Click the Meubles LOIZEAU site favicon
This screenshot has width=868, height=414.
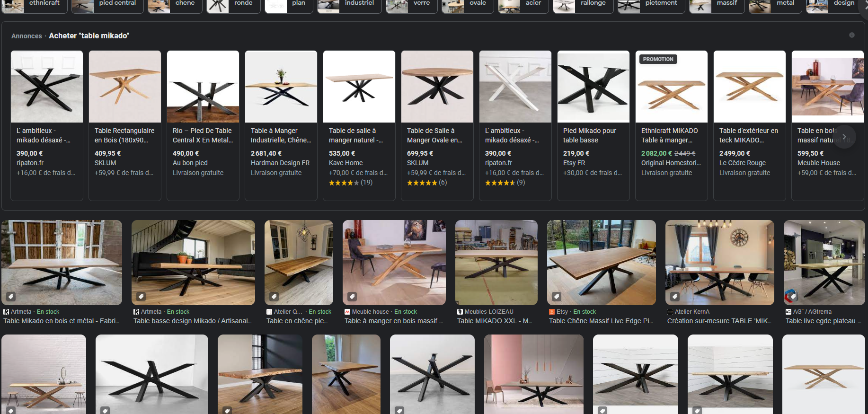(460, 312)
